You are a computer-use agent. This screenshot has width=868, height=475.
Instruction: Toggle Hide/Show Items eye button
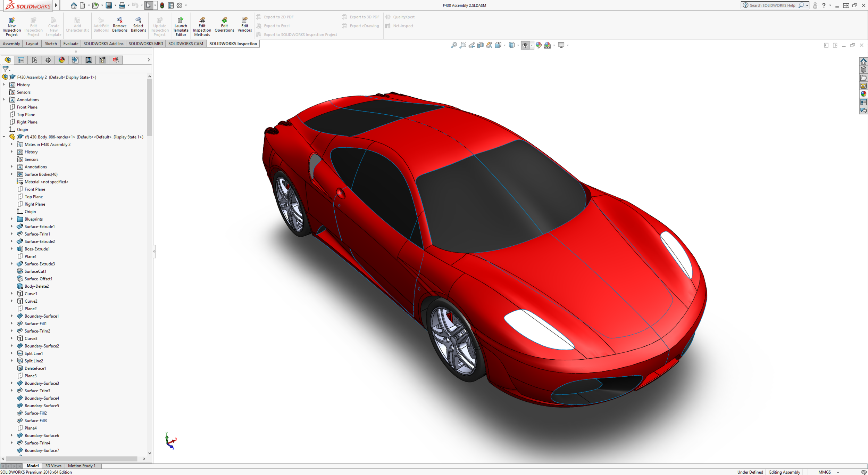point(525,45)
